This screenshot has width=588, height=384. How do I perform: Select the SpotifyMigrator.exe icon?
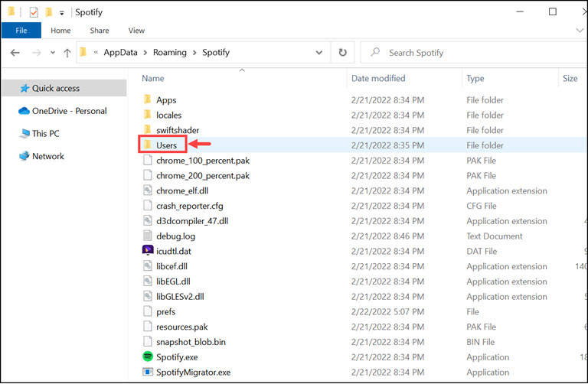(148, 372)
